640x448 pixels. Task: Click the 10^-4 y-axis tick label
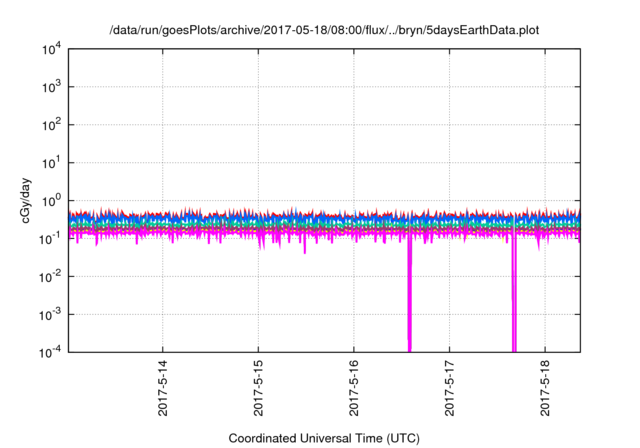[x=51, y=352]
